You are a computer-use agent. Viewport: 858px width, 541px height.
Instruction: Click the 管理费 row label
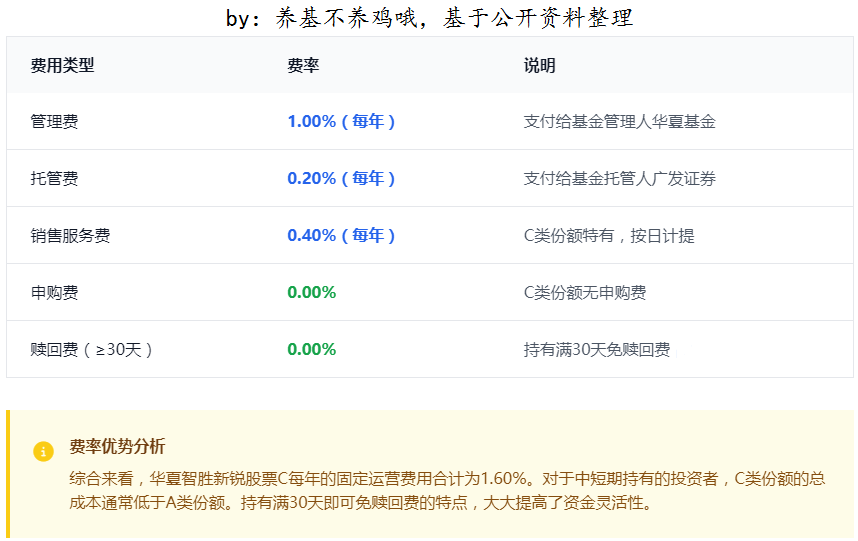click(54, 121)
